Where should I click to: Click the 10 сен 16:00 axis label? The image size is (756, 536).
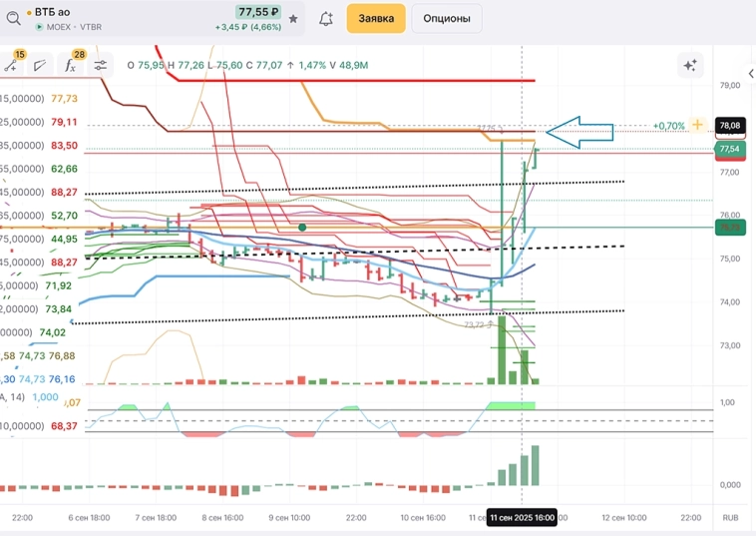(x=423, y=518)
